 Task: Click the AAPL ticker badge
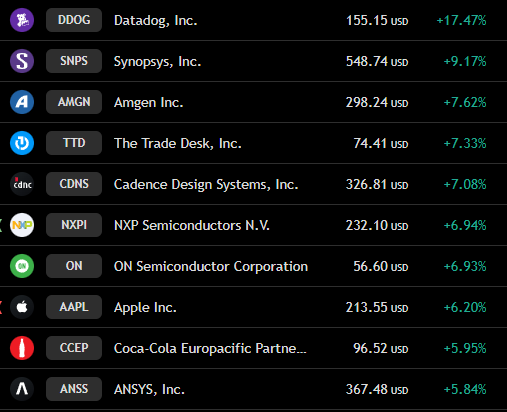tap(74, 307)
